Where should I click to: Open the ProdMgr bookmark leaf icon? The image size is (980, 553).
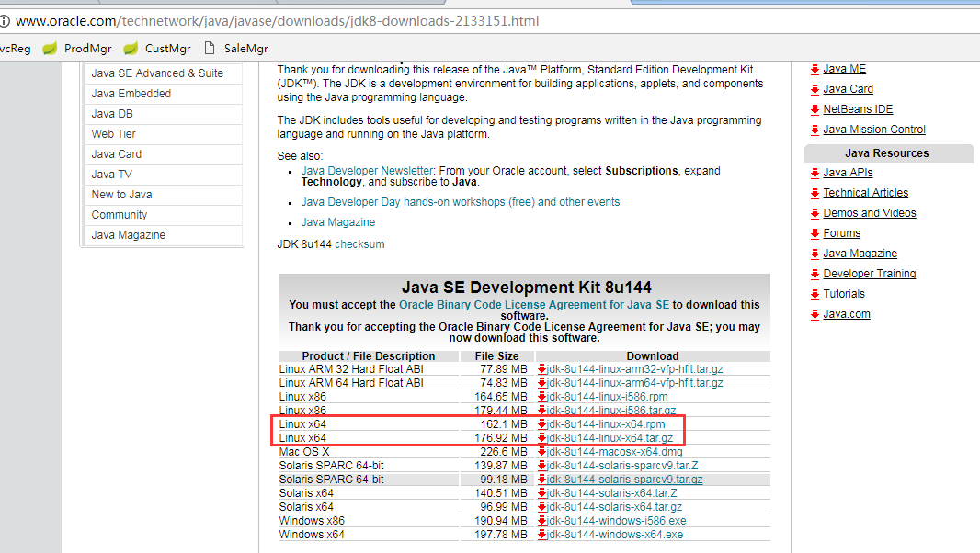click(x=50, y=48)
